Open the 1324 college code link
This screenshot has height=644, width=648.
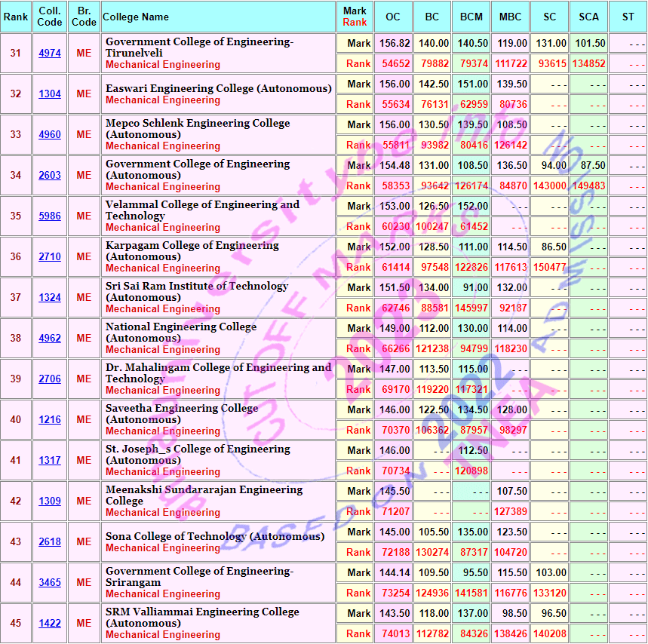click(x=50, y=298)
